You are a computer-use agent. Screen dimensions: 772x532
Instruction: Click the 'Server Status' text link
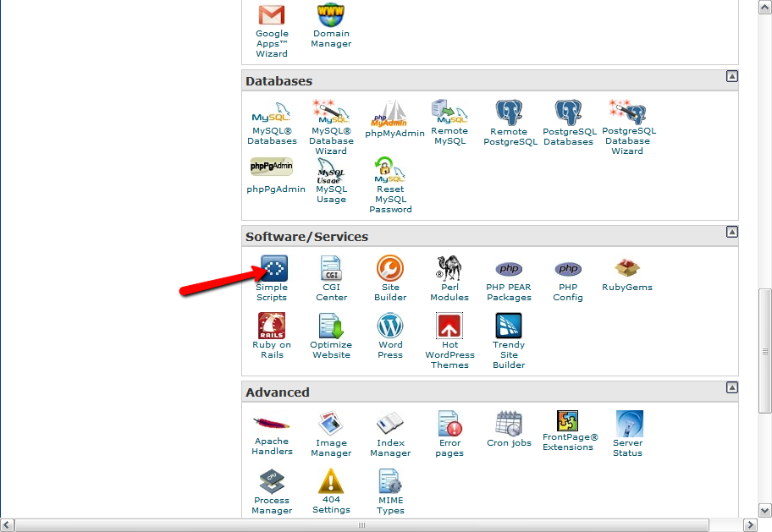pos(627,448)
